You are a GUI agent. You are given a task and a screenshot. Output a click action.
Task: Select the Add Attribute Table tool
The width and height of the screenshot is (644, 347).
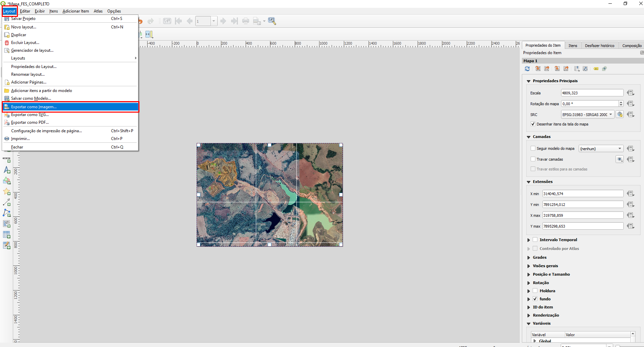[x=7, y=235]
